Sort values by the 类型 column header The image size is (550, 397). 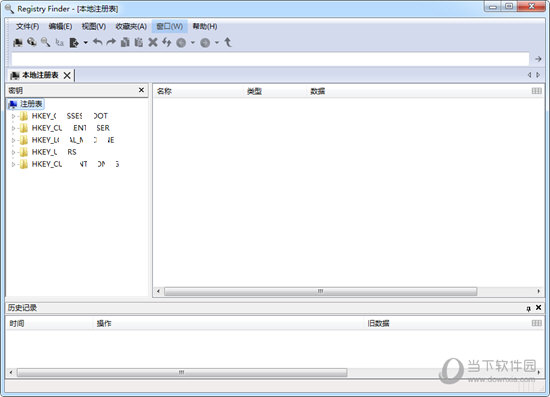[x=254, y=91]
